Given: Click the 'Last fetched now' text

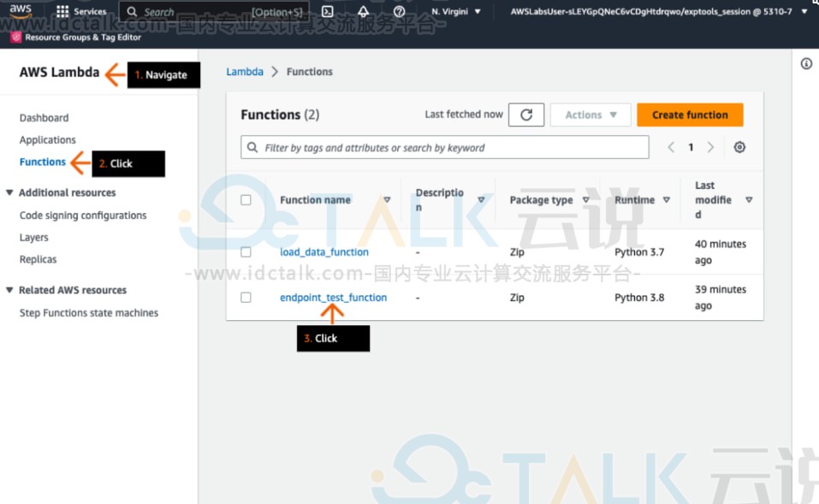Looking at the screenshot, I should 464,115.
